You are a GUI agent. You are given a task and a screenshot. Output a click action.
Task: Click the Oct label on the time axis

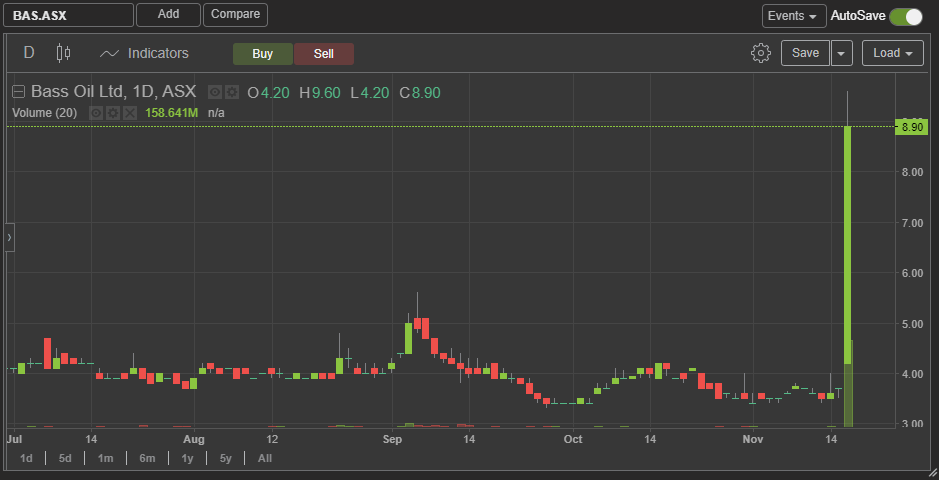pyautogui.click(x=573, y=440)
